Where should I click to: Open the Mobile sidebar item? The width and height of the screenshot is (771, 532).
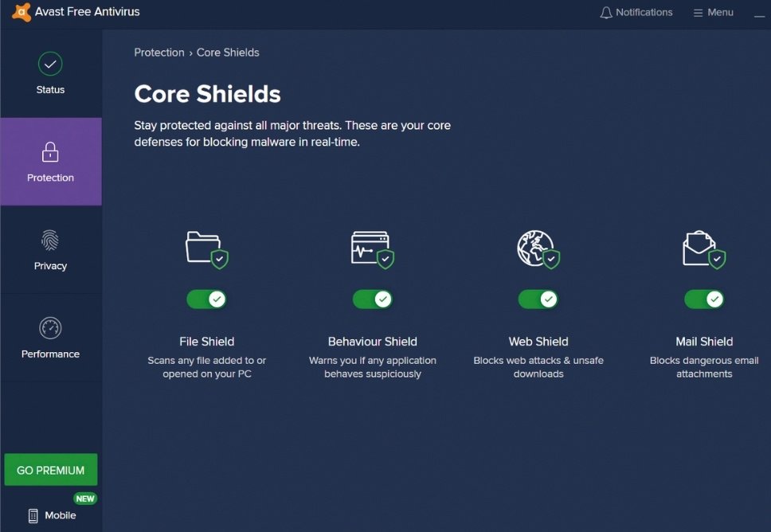tap(52, 515)
